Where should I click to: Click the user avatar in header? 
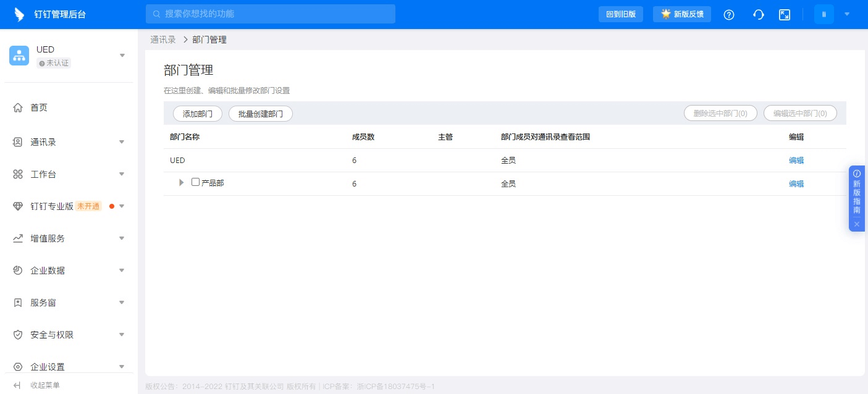(x=824, y=14)
